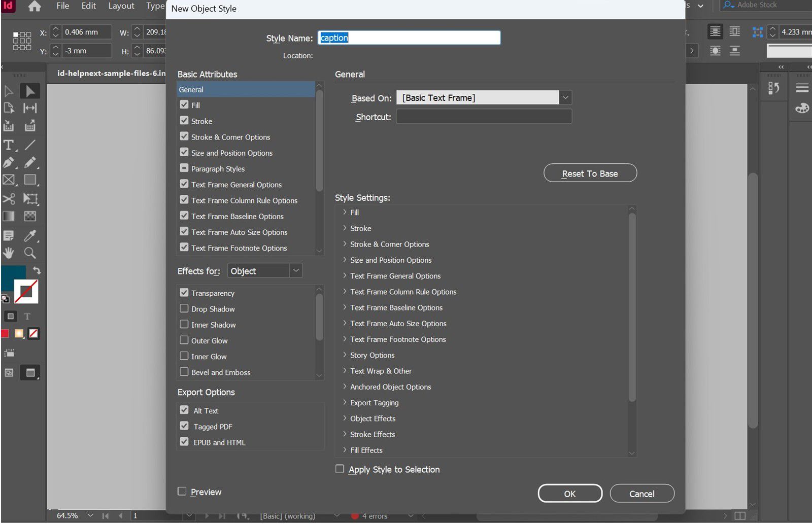This screenshot has width=812, height=524.
Task: Toggle the Stroke & Corner Options checkbox
Action: coord(184,136)
